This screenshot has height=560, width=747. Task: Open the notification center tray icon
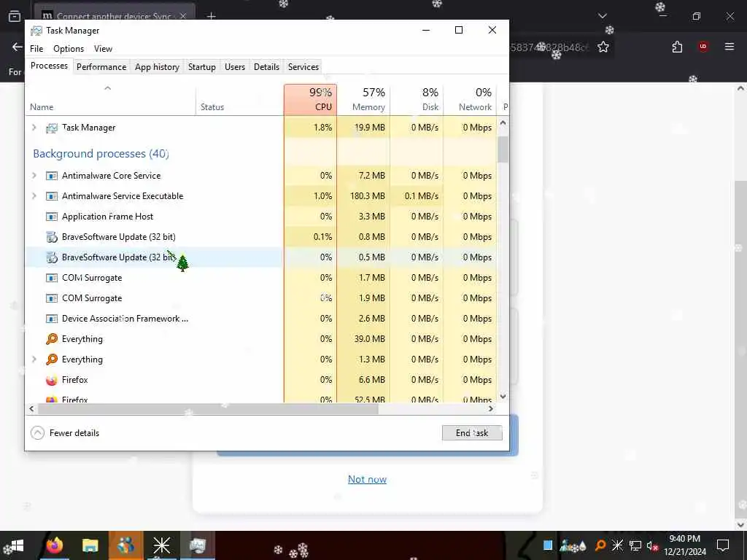[723, 545]
